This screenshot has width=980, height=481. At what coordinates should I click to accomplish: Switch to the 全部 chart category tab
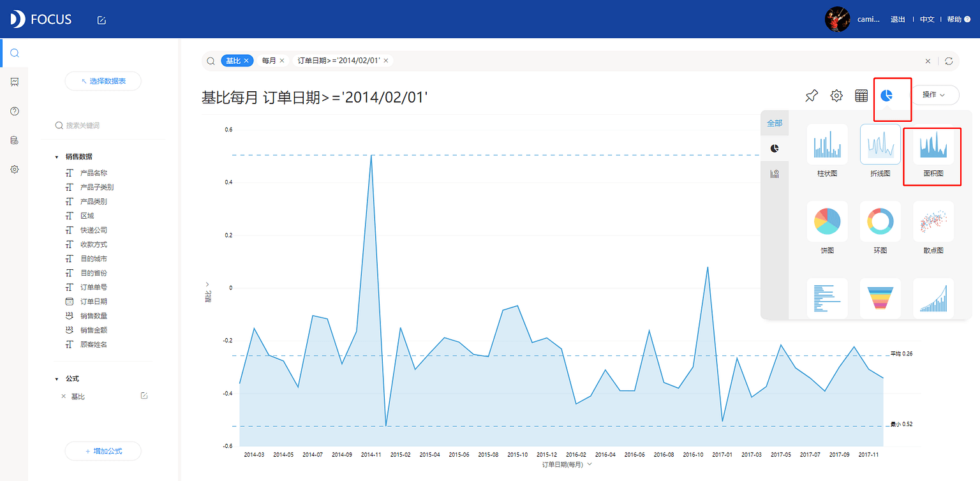[775, 123]
